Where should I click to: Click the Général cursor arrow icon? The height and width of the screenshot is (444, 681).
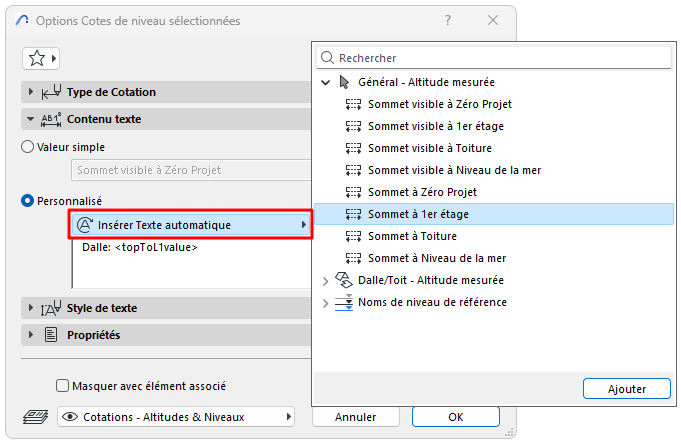point(344,82)
